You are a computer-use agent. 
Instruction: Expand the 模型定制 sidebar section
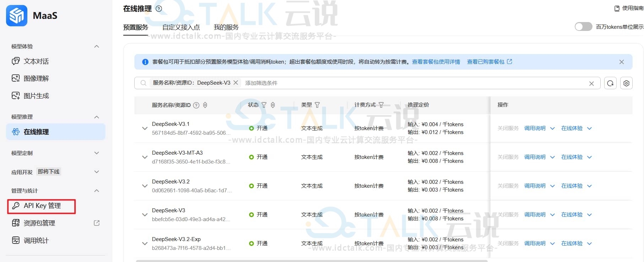pyautogui.click(x=96, y=153)
